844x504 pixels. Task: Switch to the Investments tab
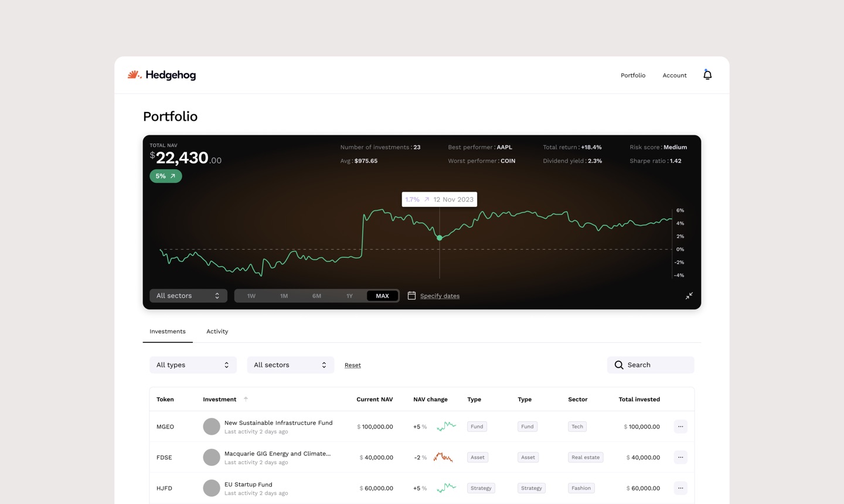(168, 332)
